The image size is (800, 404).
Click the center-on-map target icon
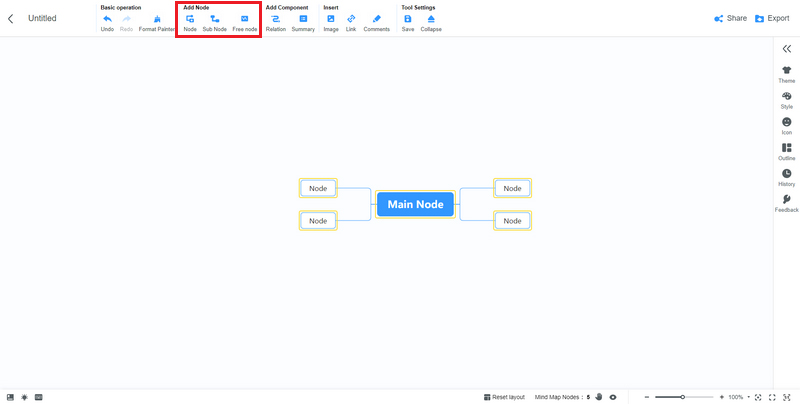[758, 397]
